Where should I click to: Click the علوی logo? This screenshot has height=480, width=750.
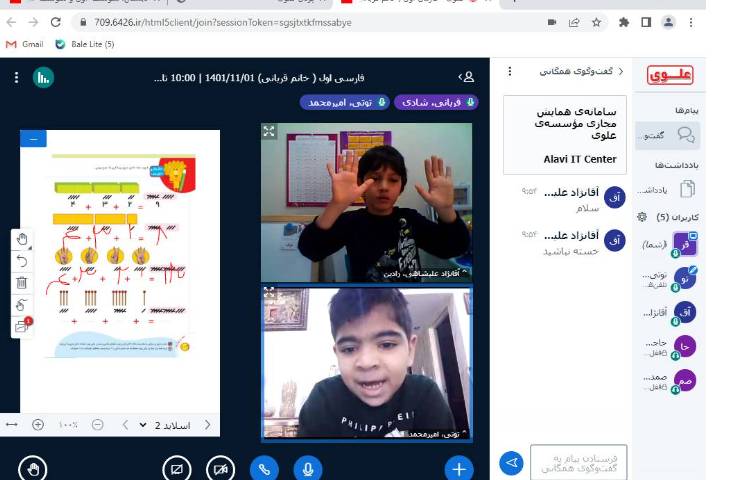pos(670,75)
